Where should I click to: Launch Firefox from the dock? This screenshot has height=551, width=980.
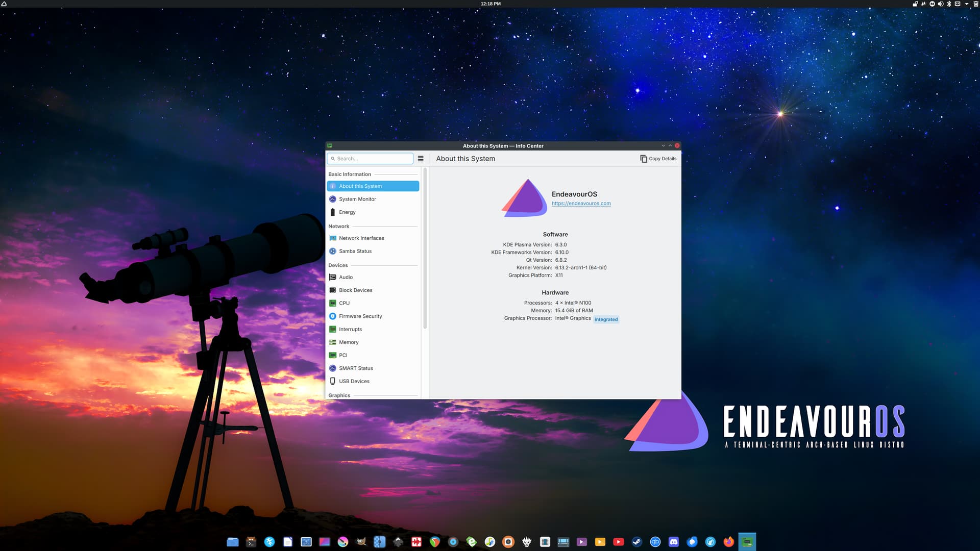(729, 542)
